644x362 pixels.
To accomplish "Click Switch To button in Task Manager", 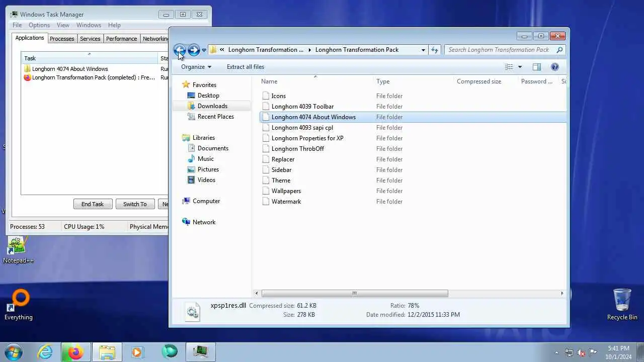I will point(135,204).
